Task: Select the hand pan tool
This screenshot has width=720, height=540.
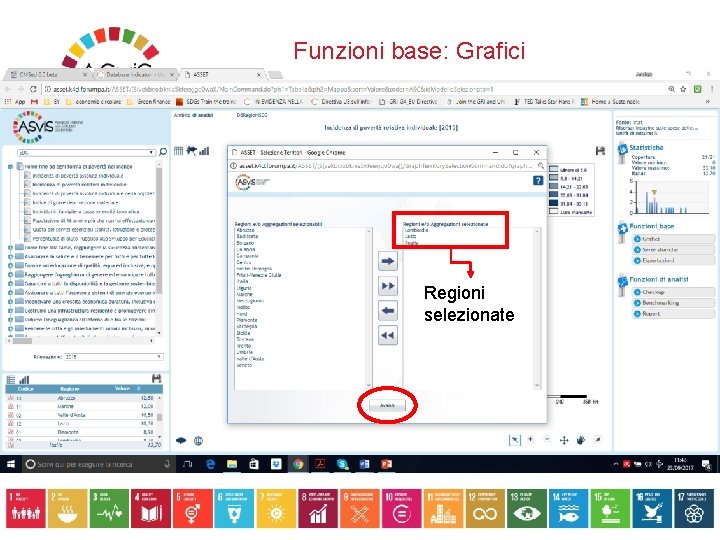Action: 580,440
